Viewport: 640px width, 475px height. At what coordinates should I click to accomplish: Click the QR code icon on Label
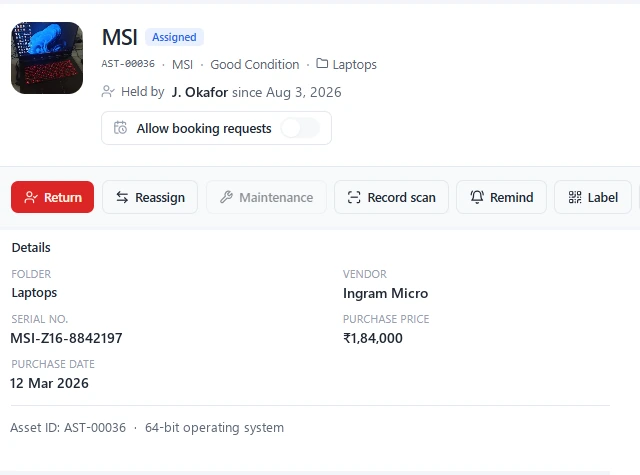[575, 198]
